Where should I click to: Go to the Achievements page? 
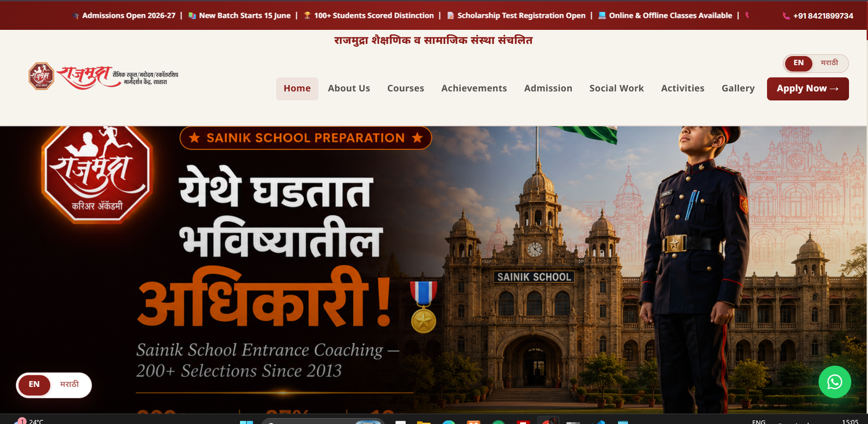pos(474,88)
